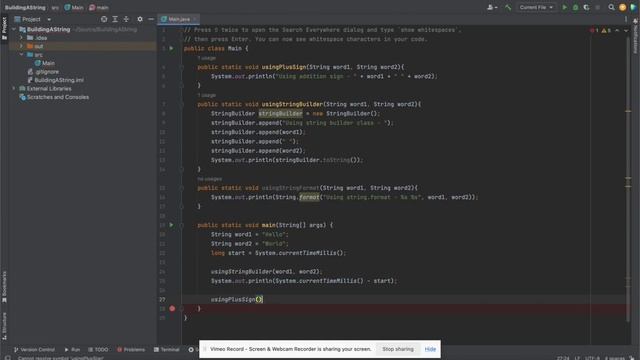Open the Version Control tool tab
This screenshot has width=640, height=360.
[x=34, y=349]
